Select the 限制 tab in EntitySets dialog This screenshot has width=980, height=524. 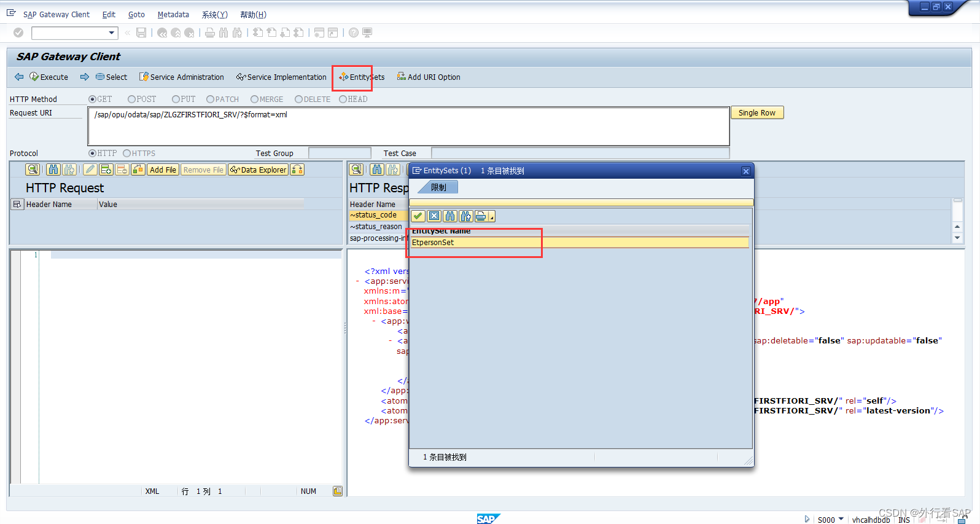[438, 187]
